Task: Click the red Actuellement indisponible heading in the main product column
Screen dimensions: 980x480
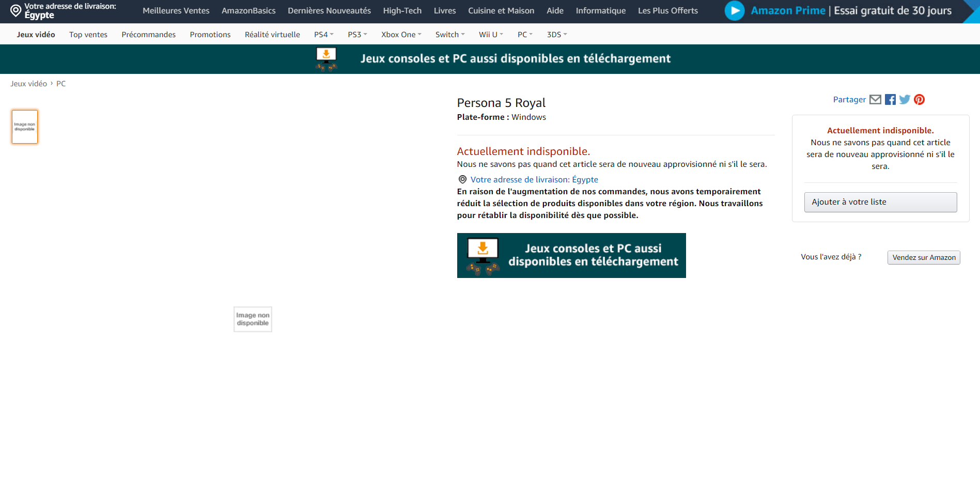Action: (x=523, y=151)
